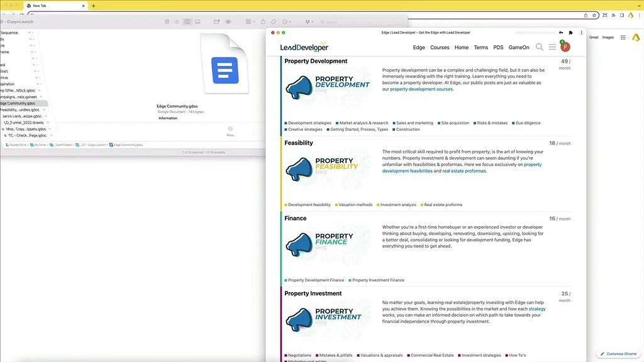Bookmark this page with star icon
Image resolution: width=644 pixels, height=362 pixels.
(594, 15)
